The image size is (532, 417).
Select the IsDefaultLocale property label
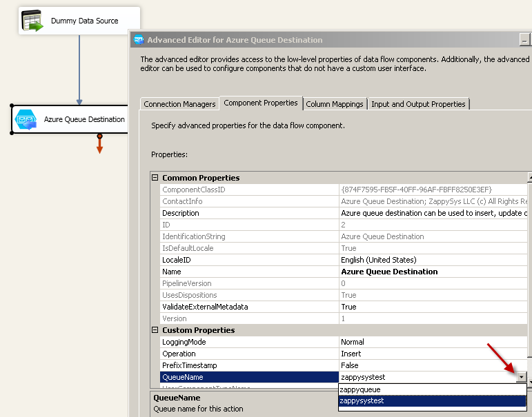[x=188, y=248]
